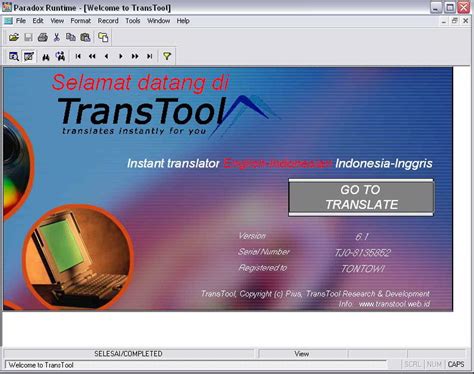Click the laptop computer circular picture
This screenshot has height=374, width=474.
(78, 256)
